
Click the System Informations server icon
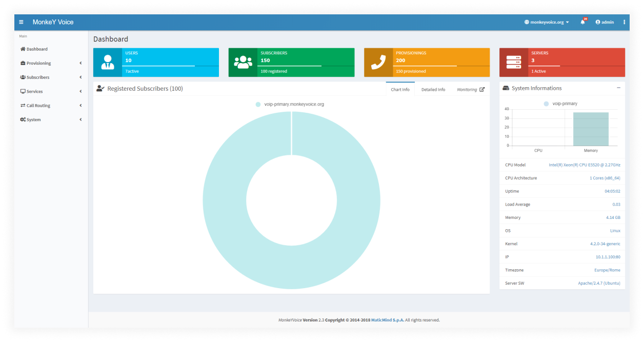point(506,88)
